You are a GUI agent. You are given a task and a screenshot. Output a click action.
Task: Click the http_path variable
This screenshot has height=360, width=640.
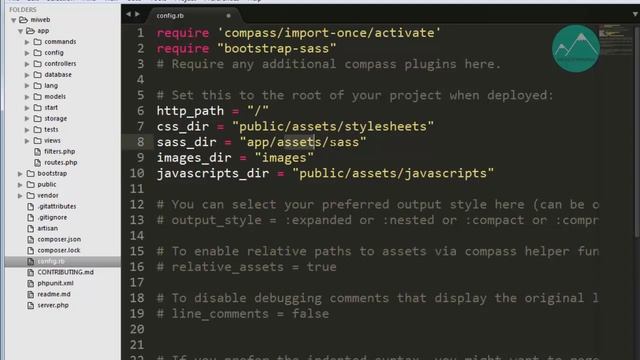[x=190, y=111]
